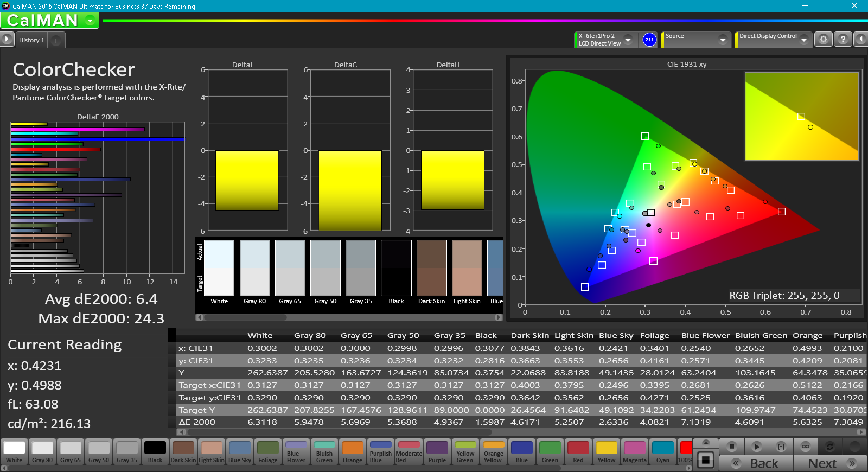Go to Next workflow page
Screen dimensions: 868x472
829,463
